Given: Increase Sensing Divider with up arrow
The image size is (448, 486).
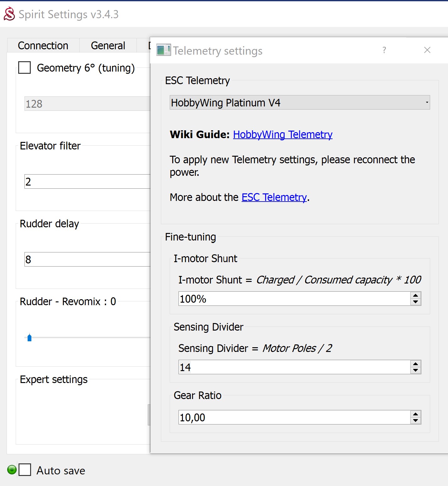Looking at the screenshot, I should click(415, 364).
